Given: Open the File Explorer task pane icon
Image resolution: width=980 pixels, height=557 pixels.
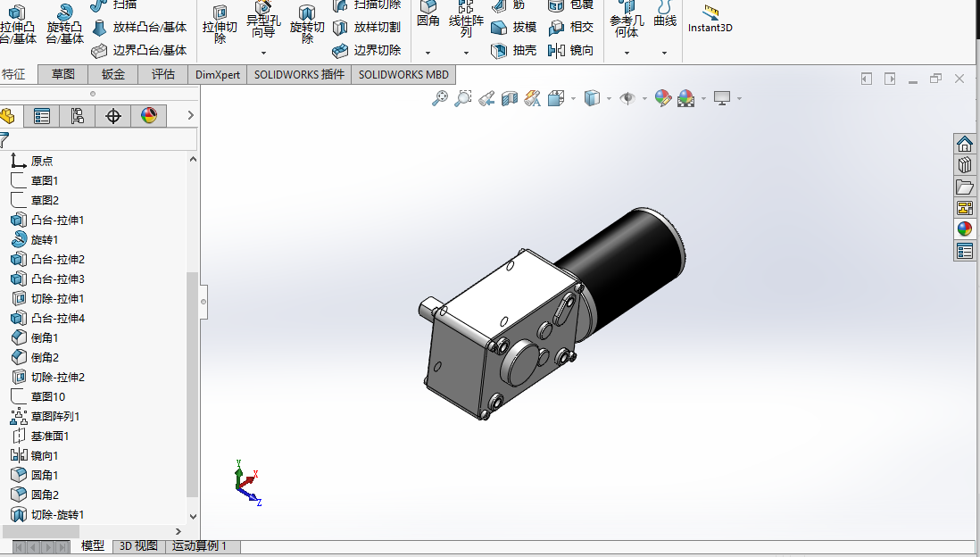Looking at the screenshot, I should coord(964,187).
